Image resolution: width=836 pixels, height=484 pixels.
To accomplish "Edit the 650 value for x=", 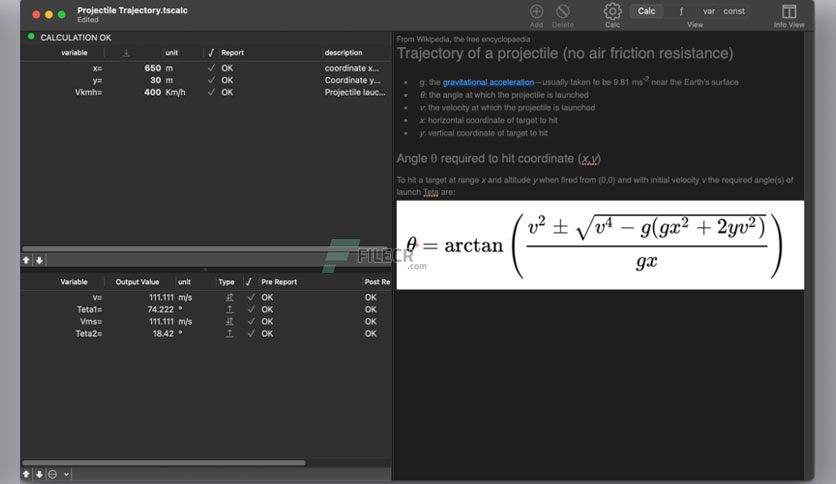I will [152, 68].
